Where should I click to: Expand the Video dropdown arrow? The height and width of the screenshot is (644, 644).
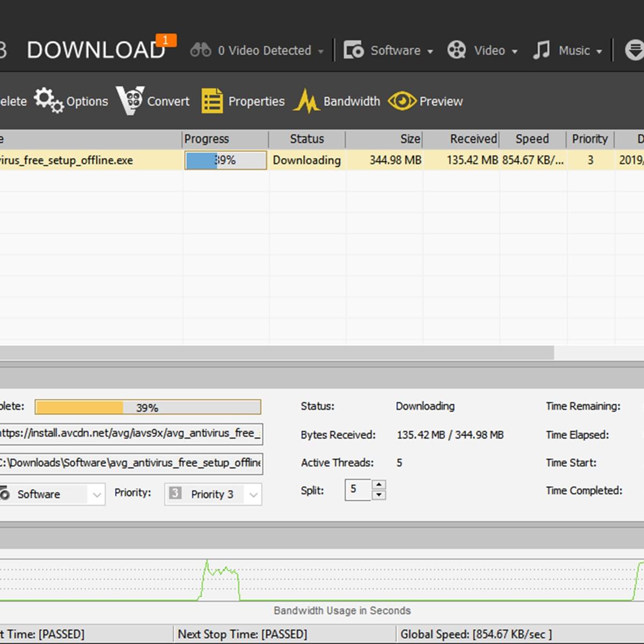coord(515,52)
